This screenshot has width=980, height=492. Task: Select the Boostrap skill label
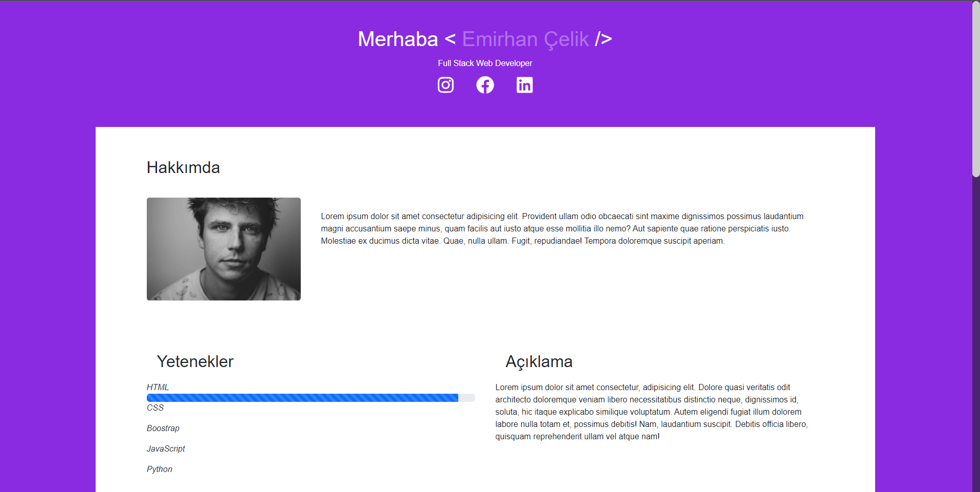[x=163, y=428]
